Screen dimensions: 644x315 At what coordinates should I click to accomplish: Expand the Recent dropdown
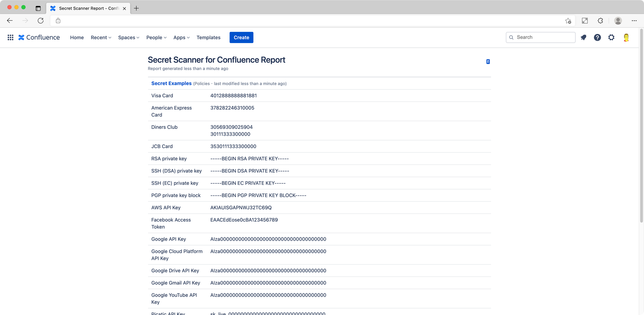101,37
